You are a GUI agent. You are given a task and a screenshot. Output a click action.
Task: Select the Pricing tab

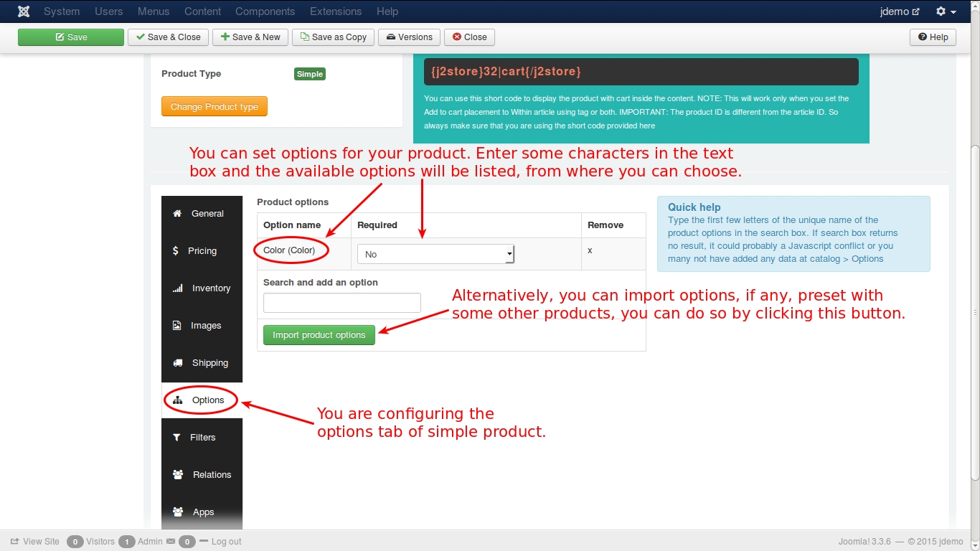point(202,251)
